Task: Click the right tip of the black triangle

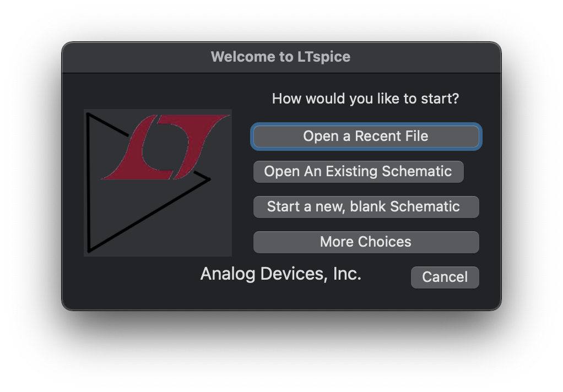Action: [x=209, y=179]
